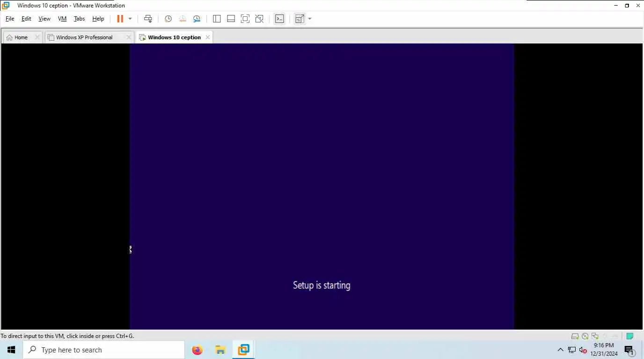644x359 pixels.
Task: Click the taskbar search box
Action: pos(103,350)
